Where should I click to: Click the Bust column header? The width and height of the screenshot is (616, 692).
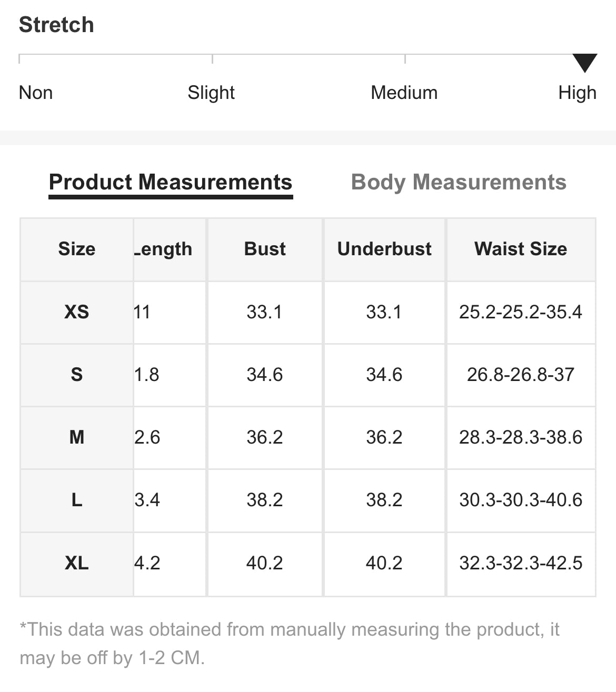(265, 249)
